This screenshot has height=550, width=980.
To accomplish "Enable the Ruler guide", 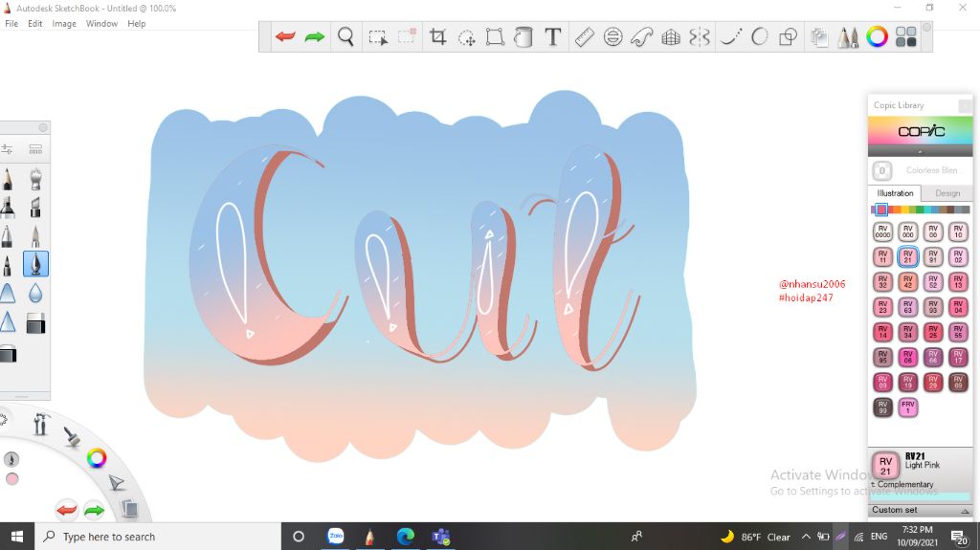I will pos(584,37).
